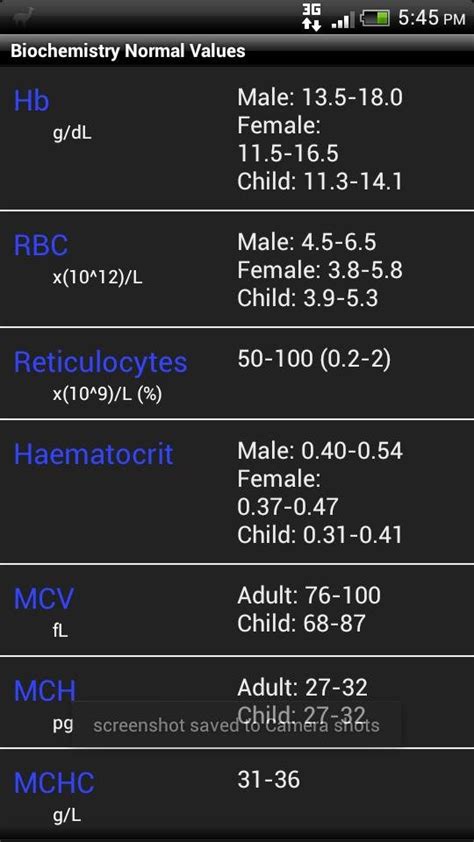Tap the MCV Adult: 76-100 value
Image resolution: width=474 pixels, height=842 pixels.
click(x=309, y=595)
